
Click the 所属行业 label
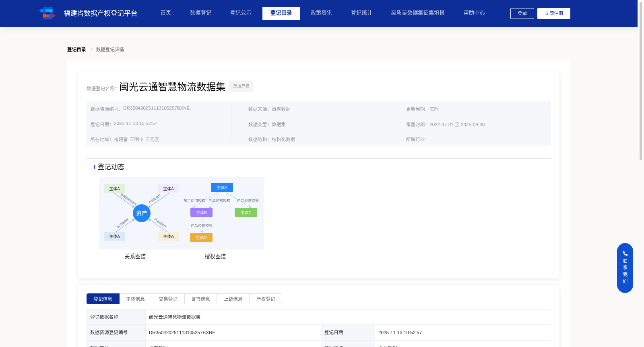coord(416,139)
